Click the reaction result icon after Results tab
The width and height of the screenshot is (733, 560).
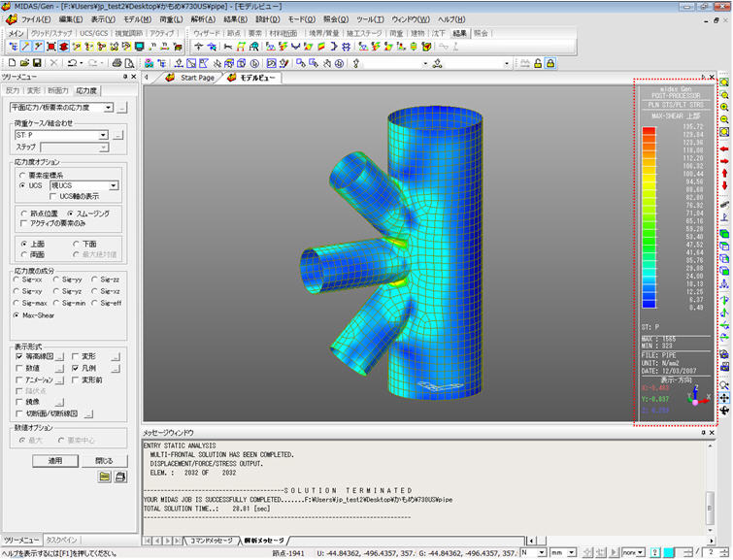click(x=199, y=47)
